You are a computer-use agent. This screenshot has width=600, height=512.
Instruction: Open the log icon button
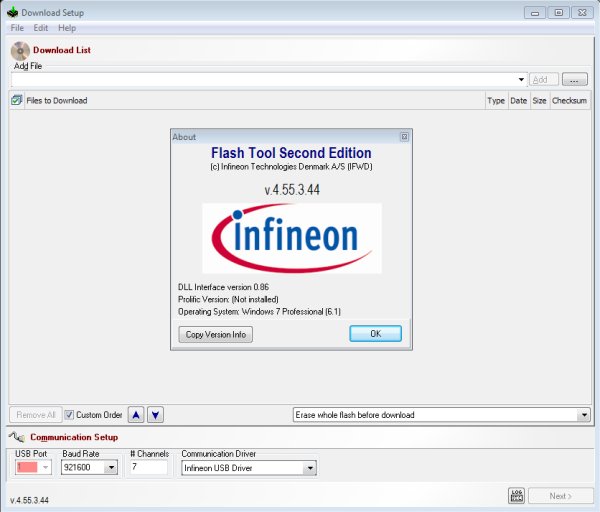click(517, 496)
